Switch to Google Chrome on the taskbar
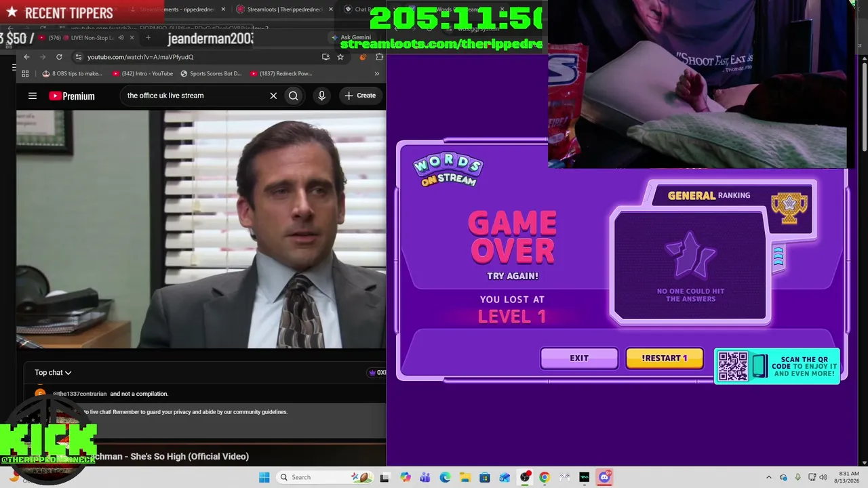Screen dimensions: 868x488 545,477
